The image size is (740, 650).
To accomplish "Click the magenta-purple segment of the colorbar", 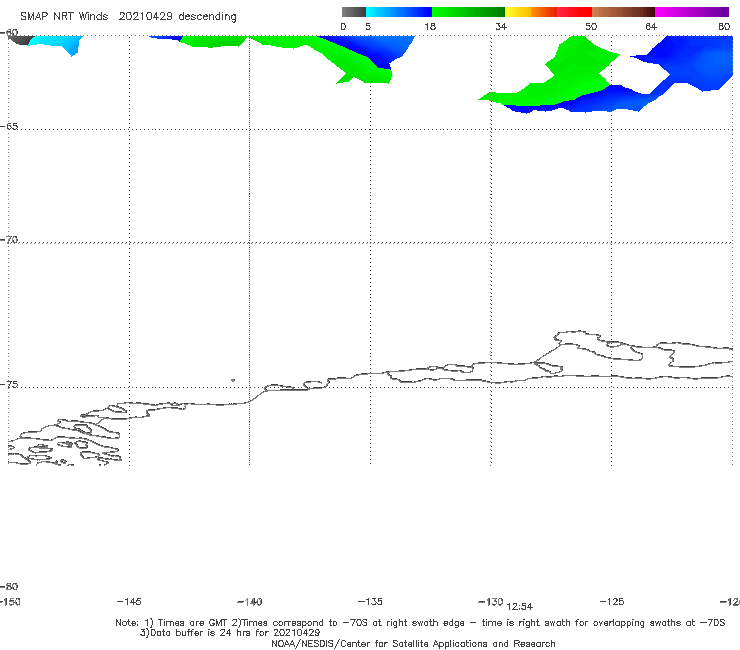I will click(692, 12).
